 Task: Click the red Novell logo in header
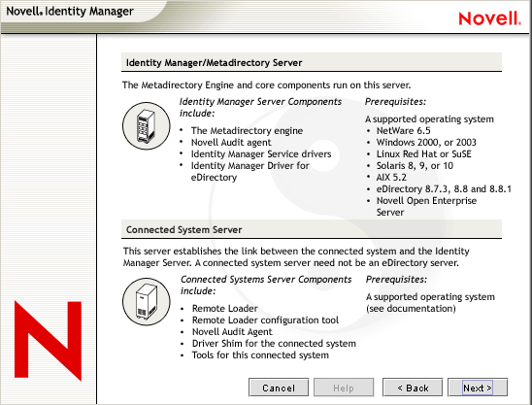[x=489, y=18]
